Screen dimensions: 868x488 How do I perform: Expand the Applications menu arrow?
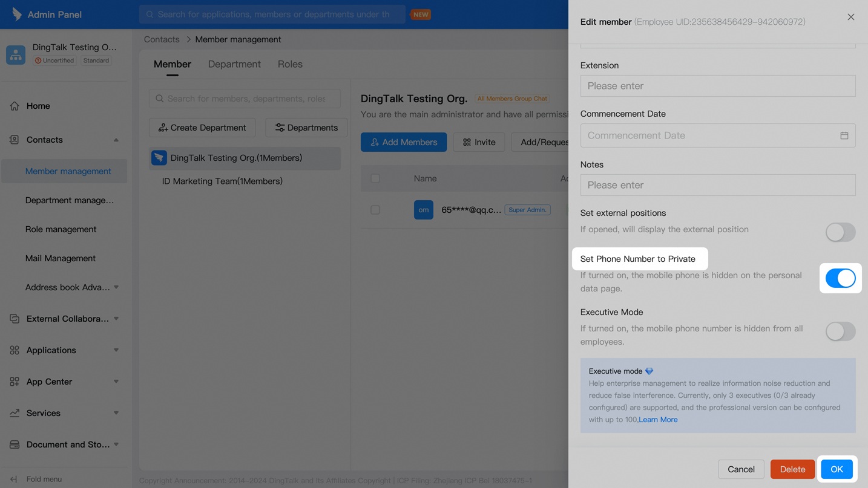(116, 350)
